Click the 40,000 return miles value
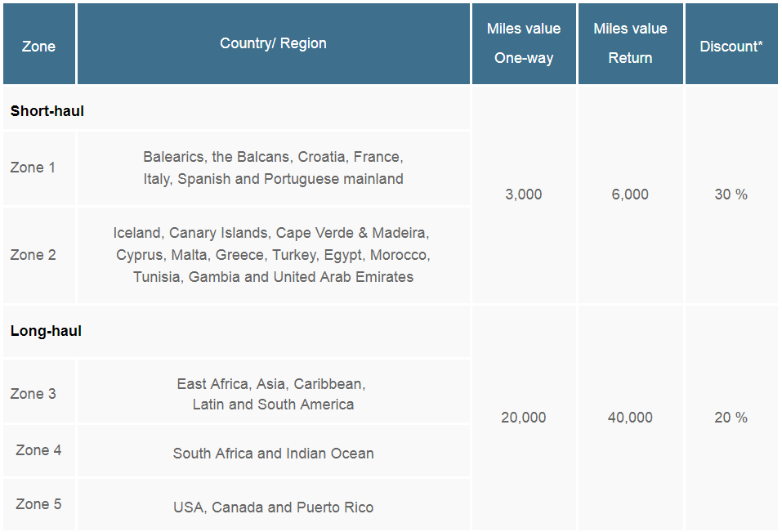Screen dimensions: 782x532 [630, 418]
